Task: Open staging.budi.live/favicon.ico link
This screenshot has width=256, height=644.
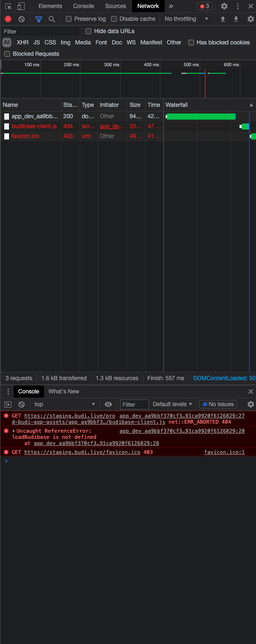Action: pyautogui.click(x=82, y=453)
